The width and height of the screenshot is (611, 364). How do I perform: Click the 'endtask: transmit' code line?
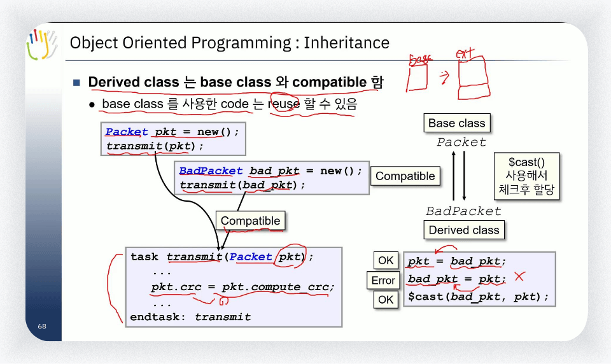[190, 317]
